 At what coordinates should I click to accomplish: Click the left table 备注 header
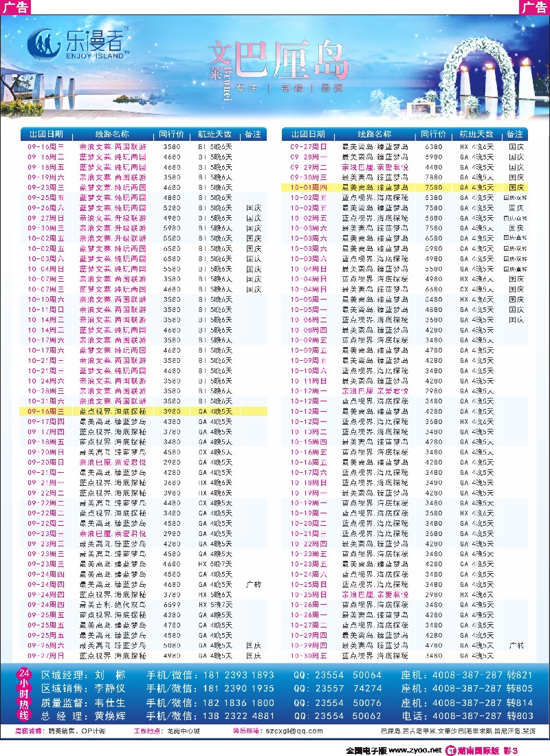253,134
